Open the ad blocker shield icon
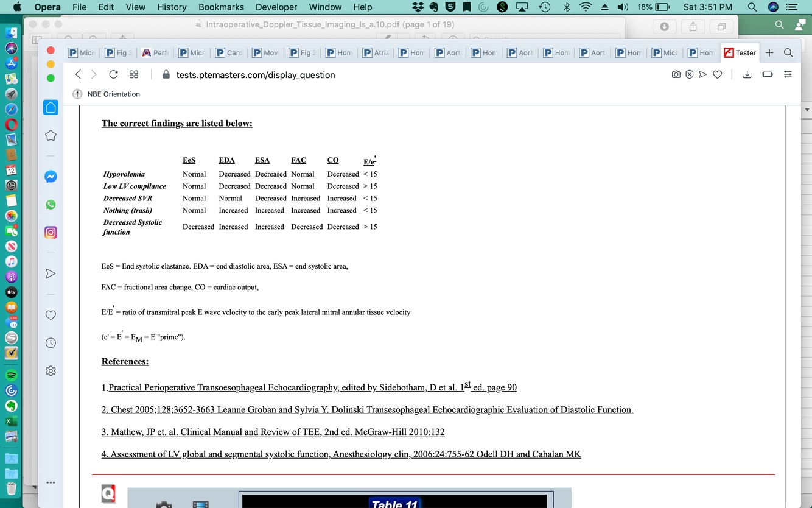Screen dimensions: 812x508 point(689,74)
